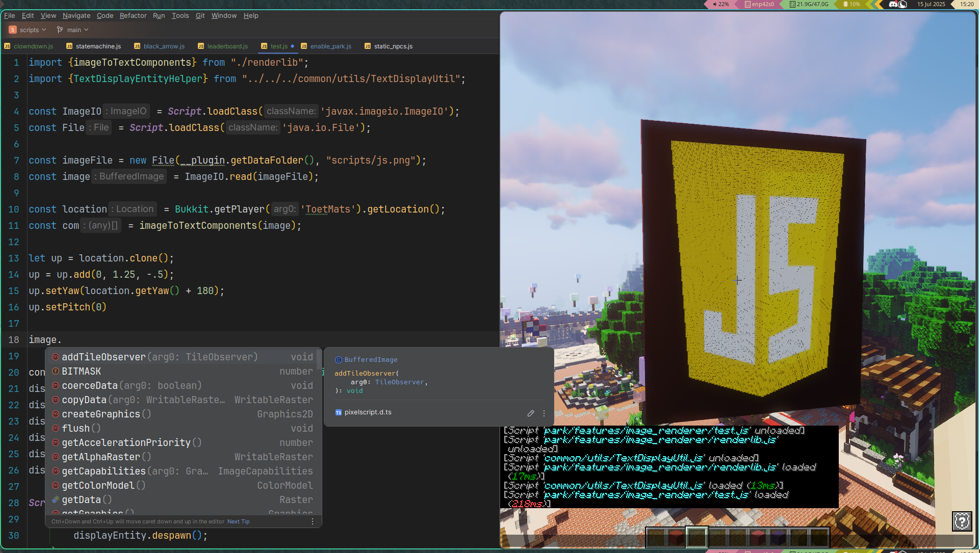Click the question mark icon in the game overlay

click(962, 521)
